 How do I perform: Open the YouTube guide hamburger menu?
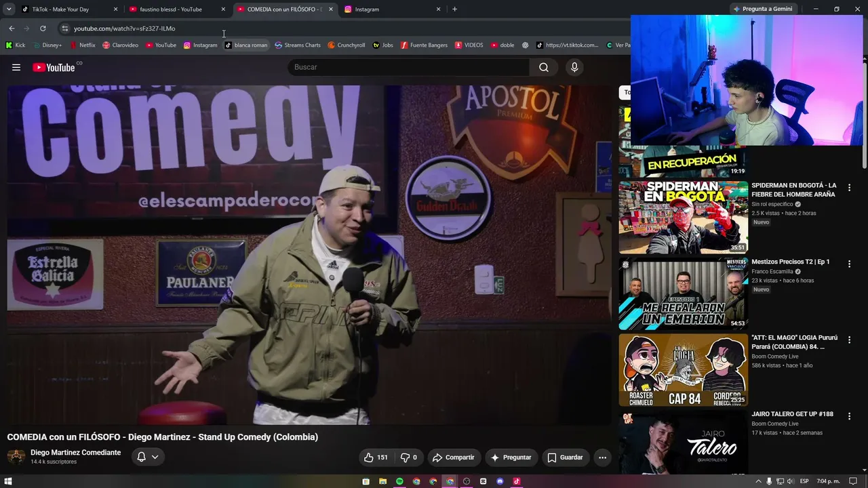pos(16,67)
